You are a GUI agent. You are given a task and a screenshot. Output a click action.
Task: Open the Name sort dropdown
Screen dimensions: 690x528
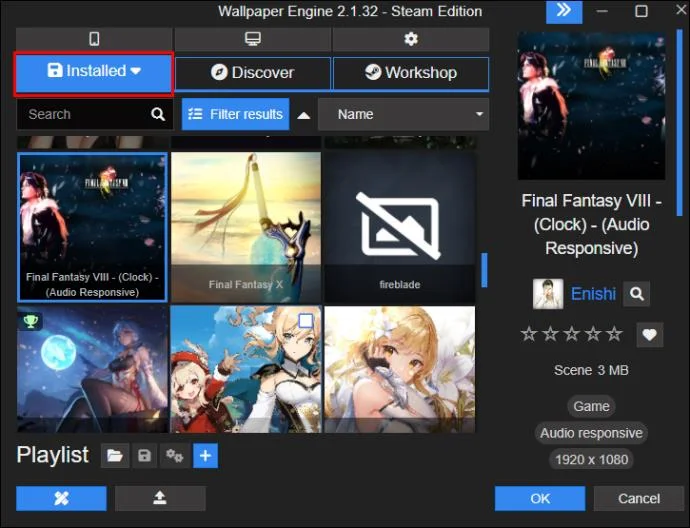404,114
